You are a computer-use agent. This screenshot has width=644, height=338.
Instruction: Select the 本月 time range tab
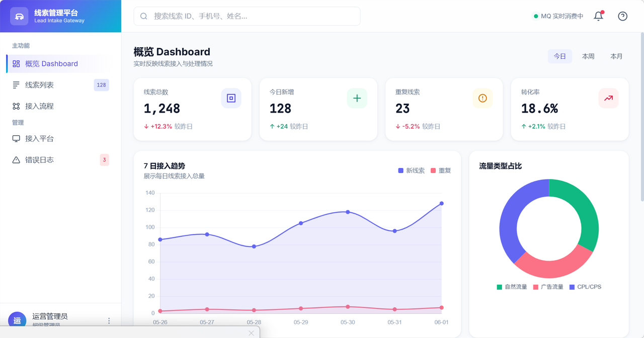click(x=616, y=56)
